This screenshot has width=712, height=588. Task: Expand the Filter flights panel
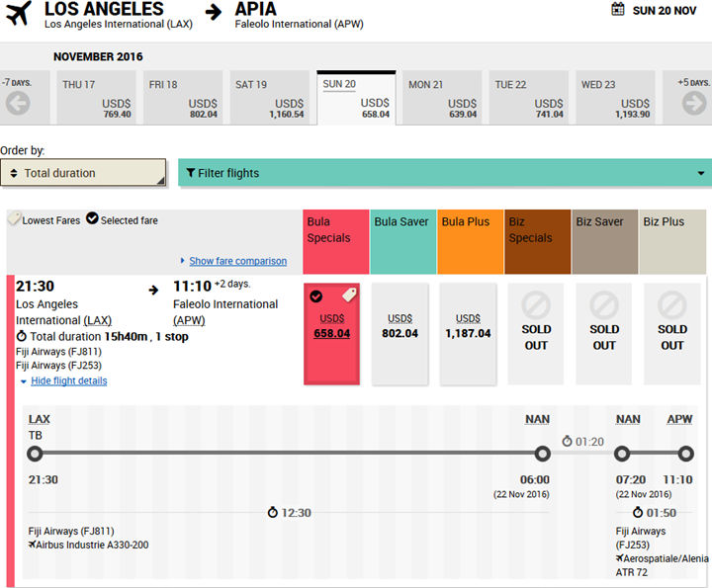(x=444, y=173)
